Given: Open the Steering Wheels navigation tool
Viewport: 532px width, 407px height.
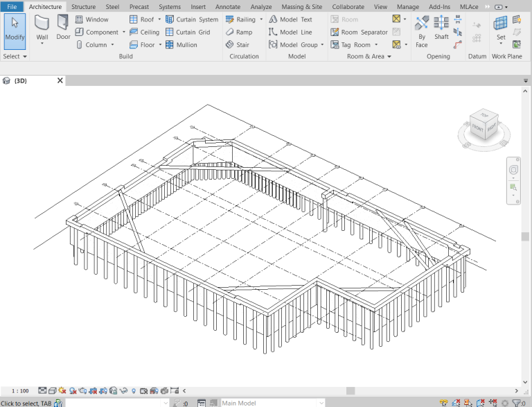Looking at the screenshot, I should point(513,170).
